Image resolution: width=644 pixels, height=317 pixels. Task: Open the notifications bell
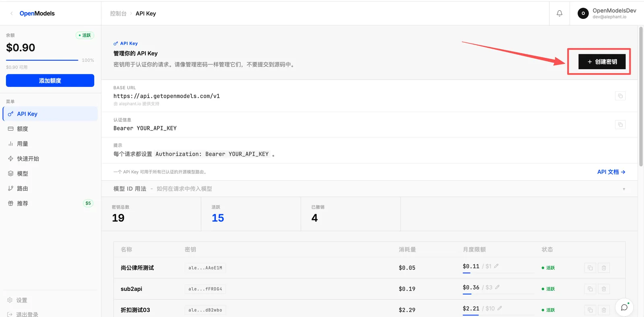pos(559,13)
